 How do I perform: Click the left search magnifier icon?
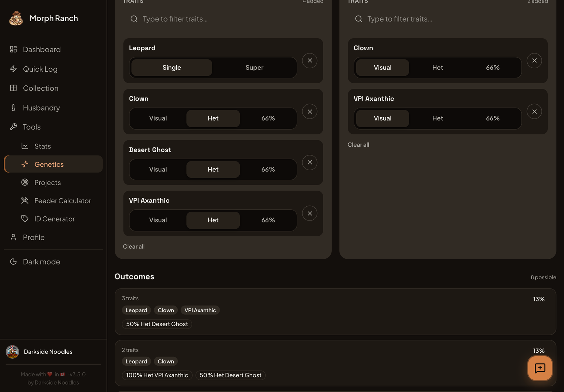134,19
